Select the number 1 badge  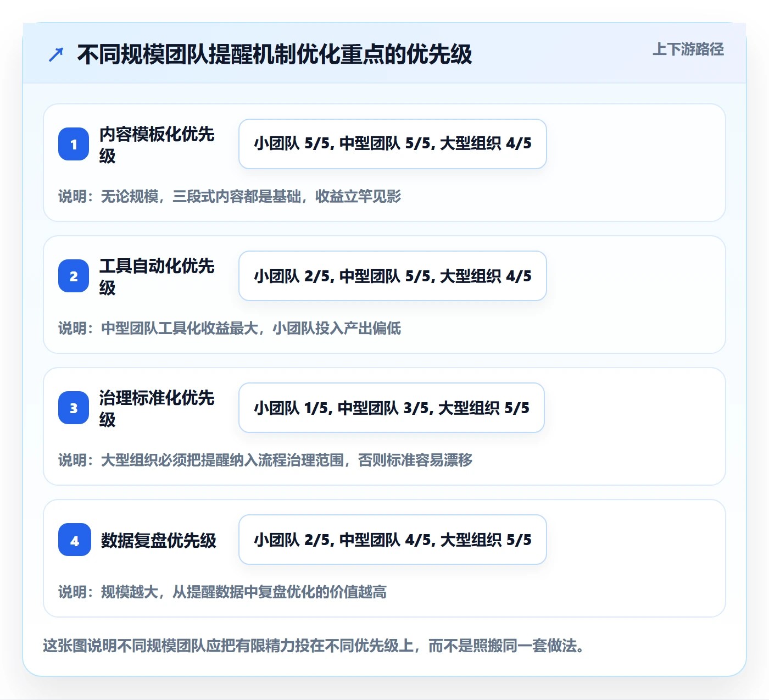74,144
